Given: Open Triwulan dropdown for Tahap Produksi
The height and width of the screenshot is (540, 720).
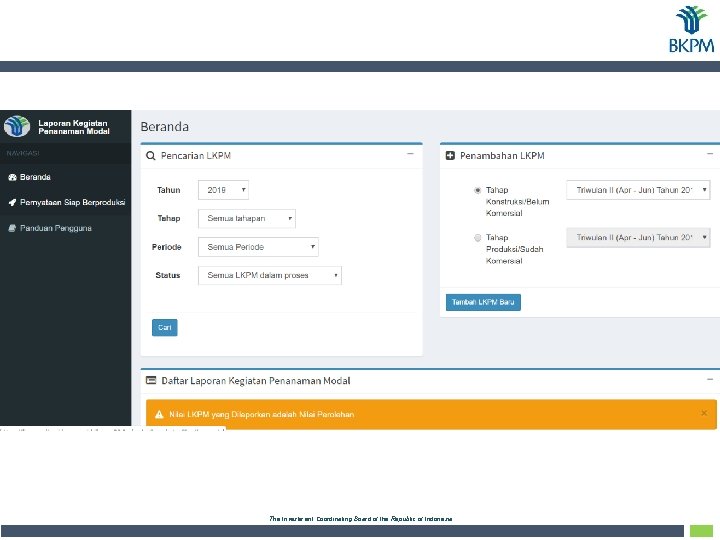Looking at the screenshot, I should click(638, 237).
